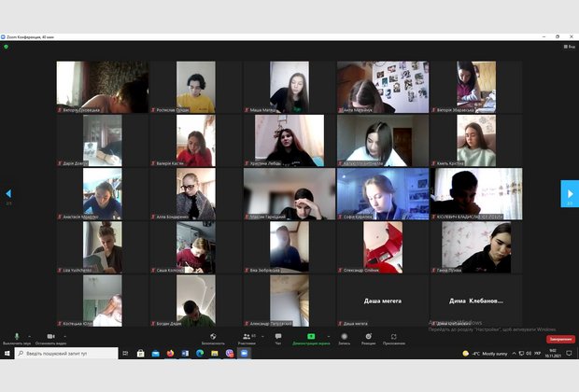Select Христина's video tile
579x392 pixels.
289,141
